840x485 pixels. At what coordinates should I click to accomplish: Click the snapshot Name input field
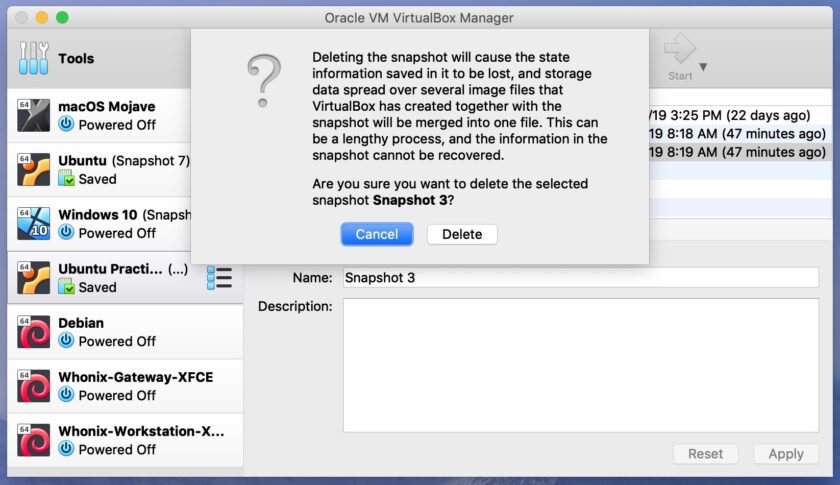581,278
